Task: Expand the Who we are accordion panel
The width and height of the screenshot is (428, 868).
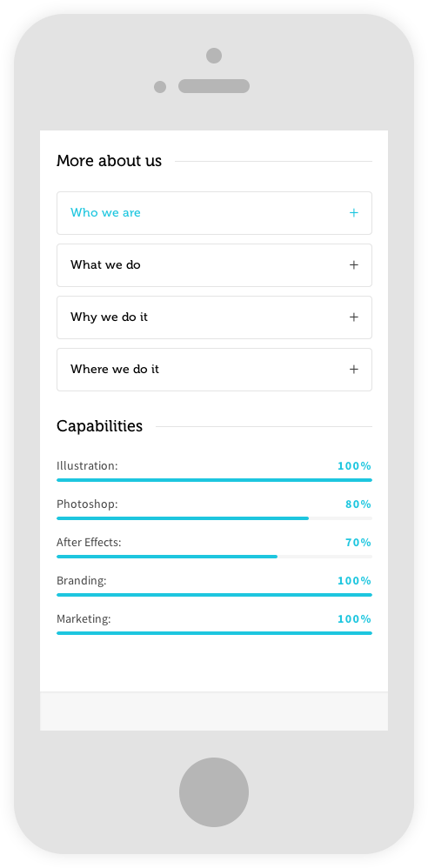Action: coord(214,213)
